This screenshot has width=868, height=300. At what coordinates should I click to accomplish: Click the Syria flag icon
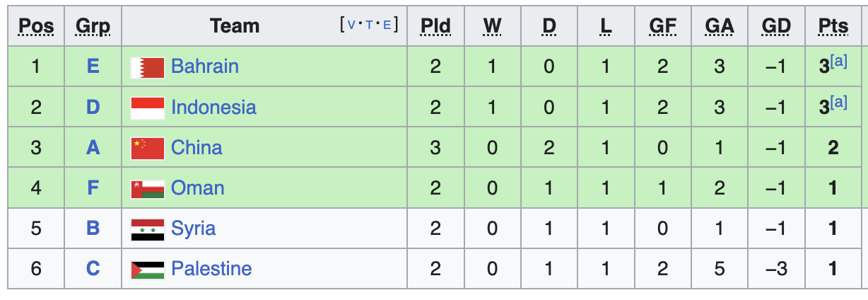pos(148,230)
